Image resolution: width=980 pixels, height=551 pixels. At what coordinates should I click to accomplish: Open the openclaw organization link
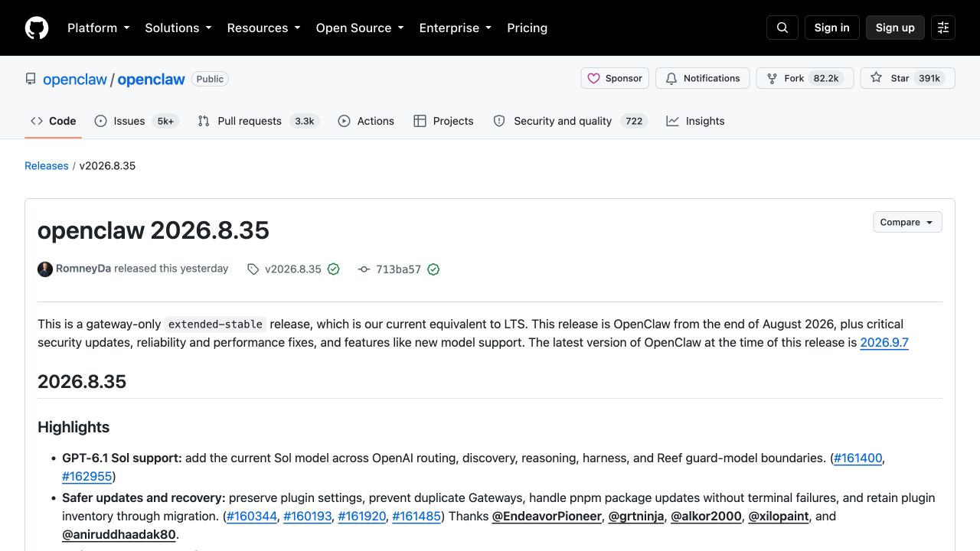click(75, 79)
